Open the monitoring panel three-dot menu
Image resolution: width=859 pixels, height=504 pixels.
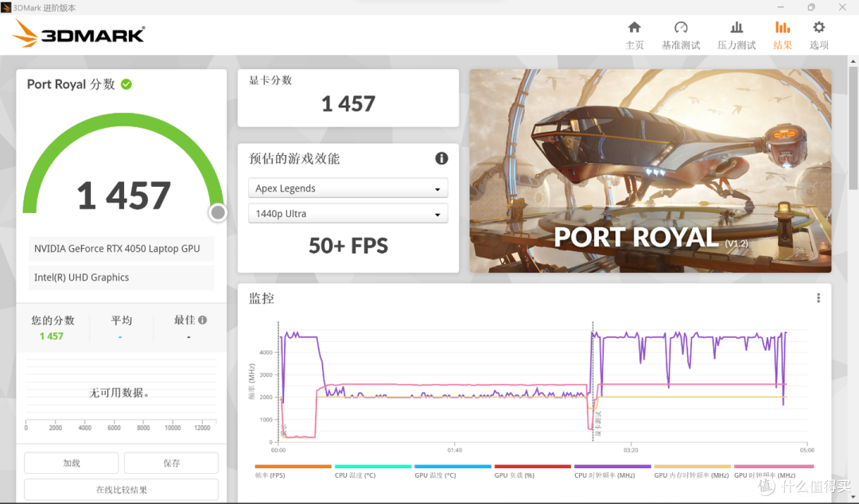818,298
